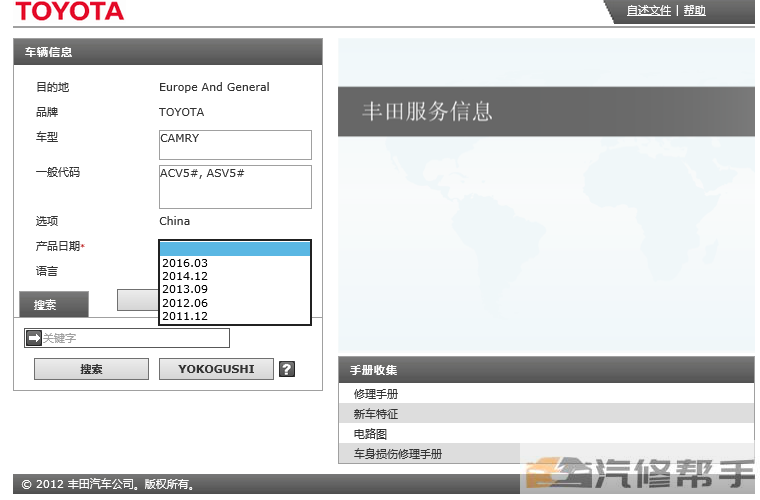
Task: Open 车身损伤修理手册 entry
Action: (x=546, y=453)
